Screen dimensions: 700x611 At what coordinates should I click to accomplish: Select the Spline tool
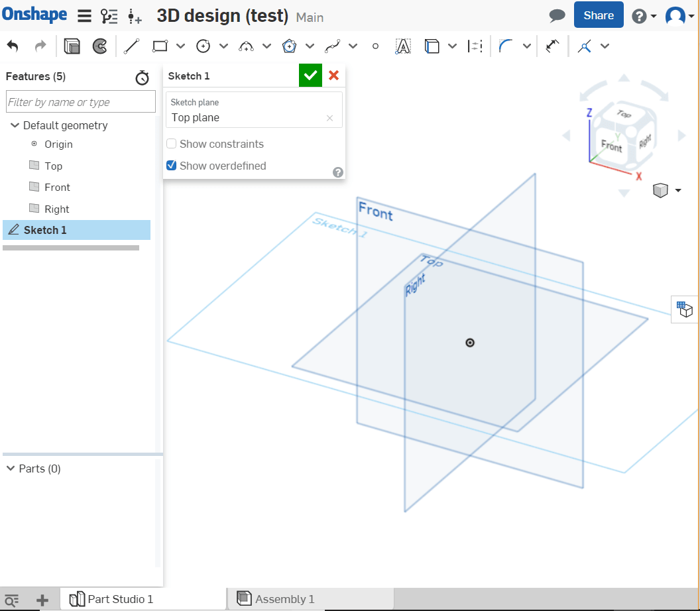(333, 46)
